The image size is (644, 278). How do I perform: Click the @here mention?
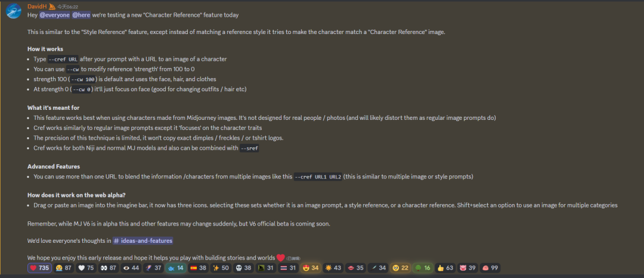tap(81, 15)
